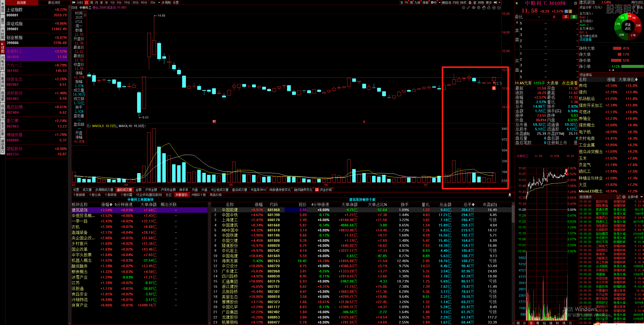Click the red 买 buy button

566,17
